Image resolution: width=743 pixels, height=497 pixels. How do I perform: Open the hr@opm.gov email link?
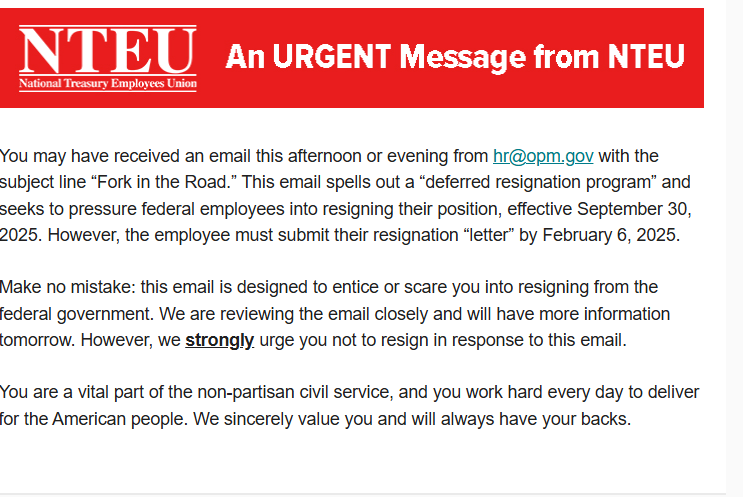point(543,156)
